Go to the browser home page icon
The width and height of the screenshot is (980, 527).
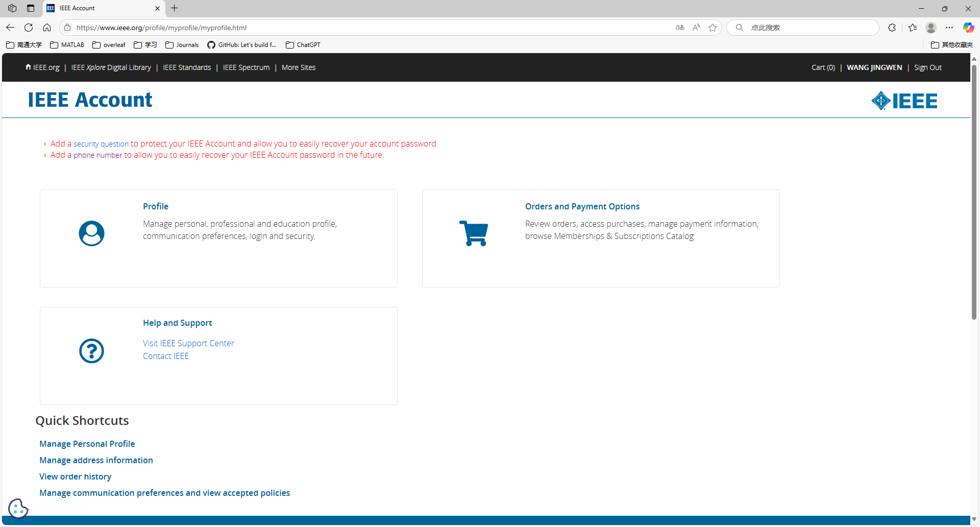[47, 28]
